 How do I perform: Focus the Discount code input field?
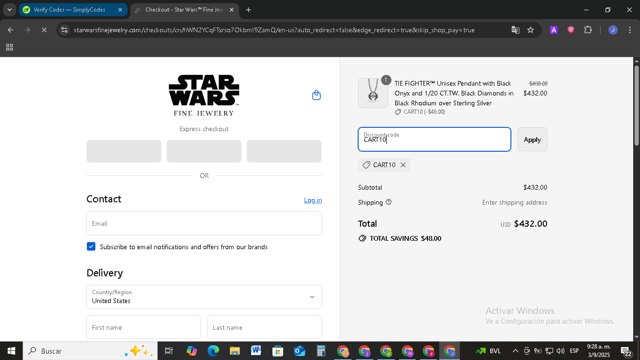click(434, 139)
